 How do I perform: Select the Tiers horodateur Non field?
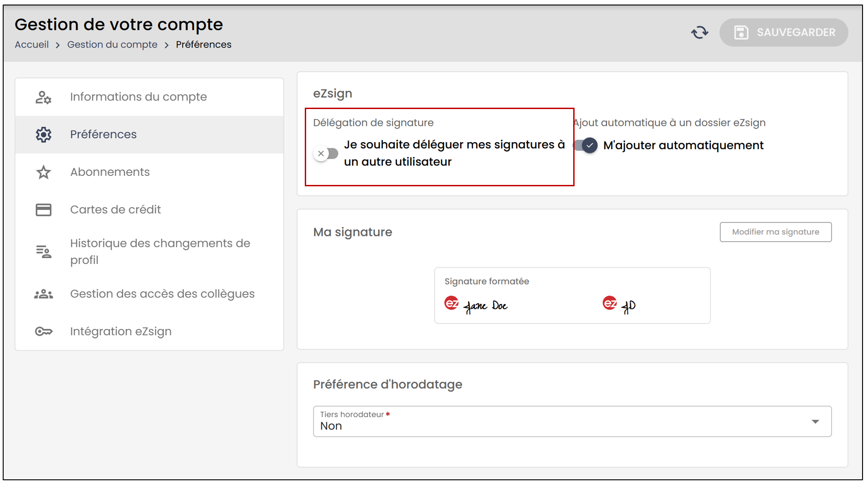point(572,422)
